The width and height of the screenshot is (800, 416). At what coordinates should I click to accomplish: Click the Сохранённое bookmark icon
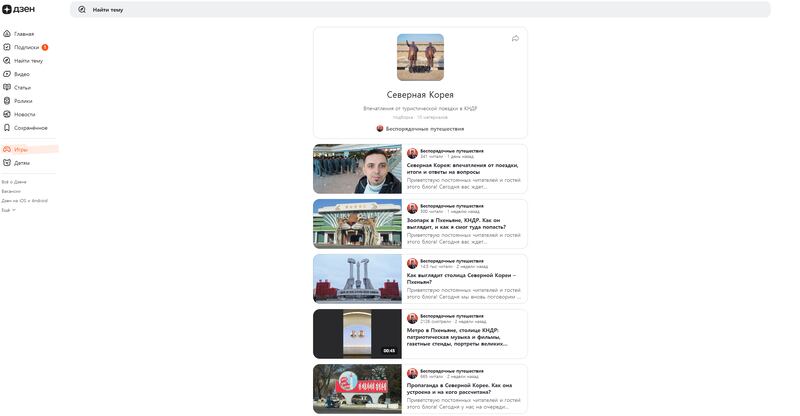[x=7, y=128]
